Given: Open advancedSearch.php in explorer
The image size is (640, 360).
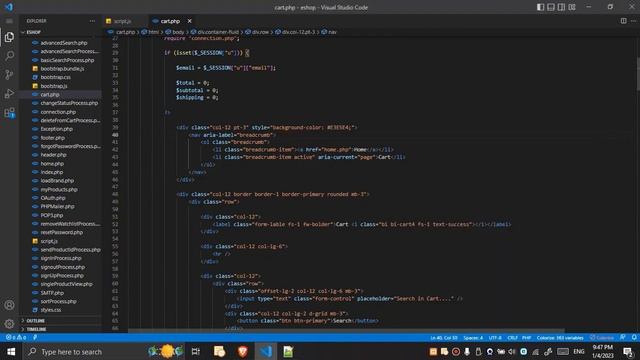Looking at the screenshot, I should tap(64, 42).
